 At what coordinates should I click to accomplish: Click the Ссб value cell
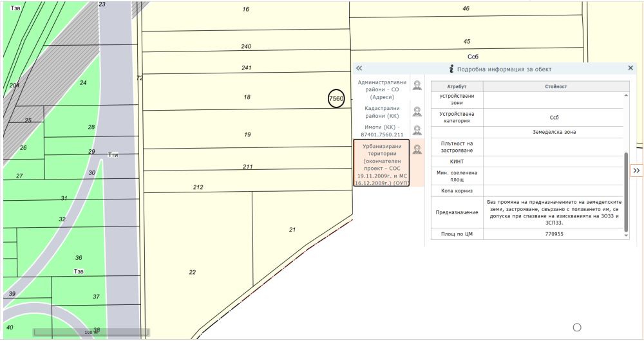click(x=554, y=117)
